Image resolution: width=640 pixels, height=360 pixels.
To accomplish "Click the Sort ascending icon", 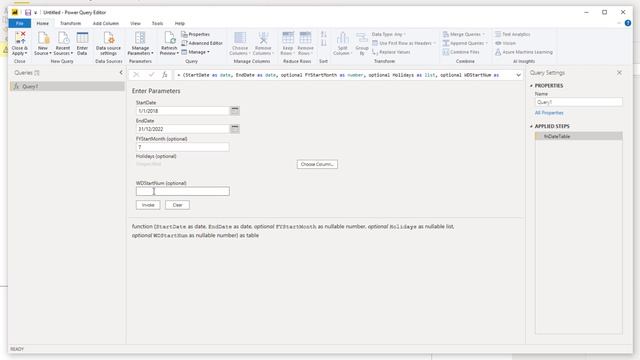I will pos(323,35).
